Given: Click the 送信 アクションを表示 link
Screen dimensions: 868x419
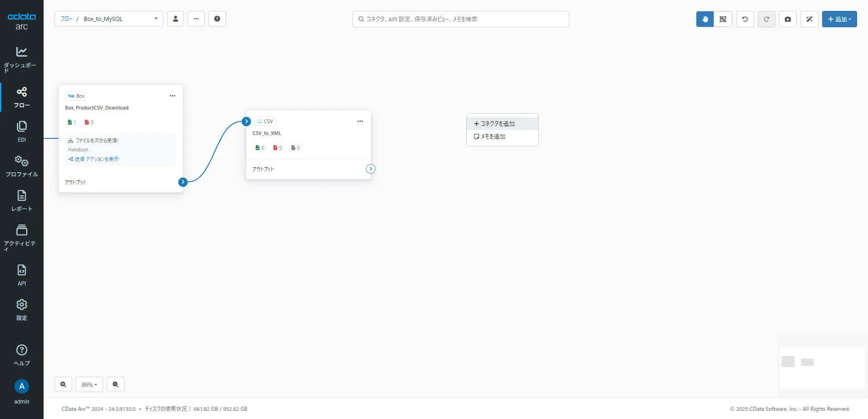Looking at the screenshot, I should pos(94,159).
